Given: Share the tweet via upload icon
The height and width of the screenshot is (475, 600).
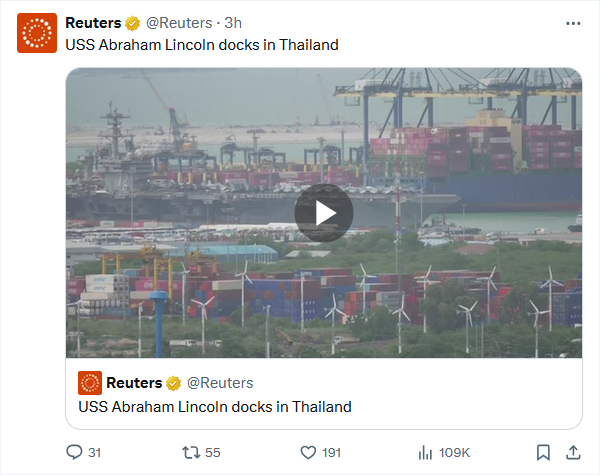Looking at the screenshot, I should click(573, 452).
